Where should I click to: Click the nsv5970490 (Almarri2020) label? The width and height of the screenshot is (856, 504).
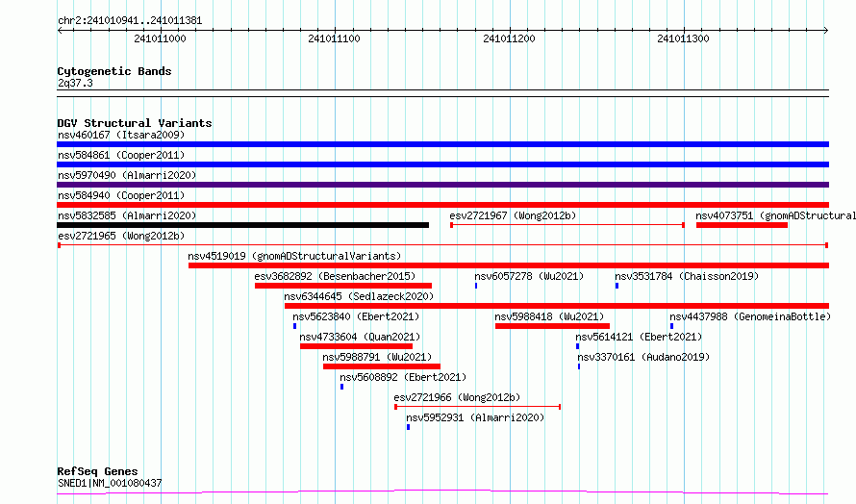pos(127,175)
